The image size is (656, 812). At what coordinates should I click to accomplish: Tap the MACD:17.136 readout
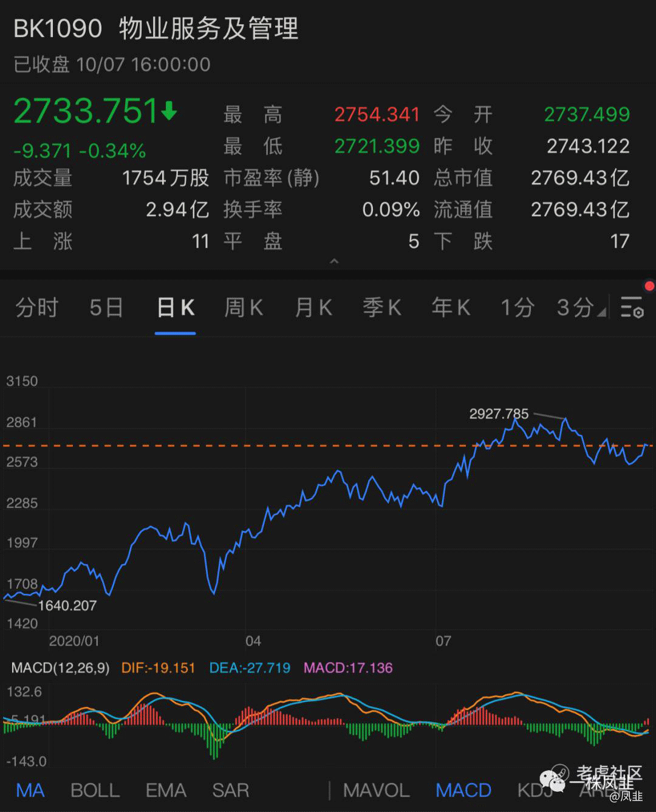[x=348, y=668]
